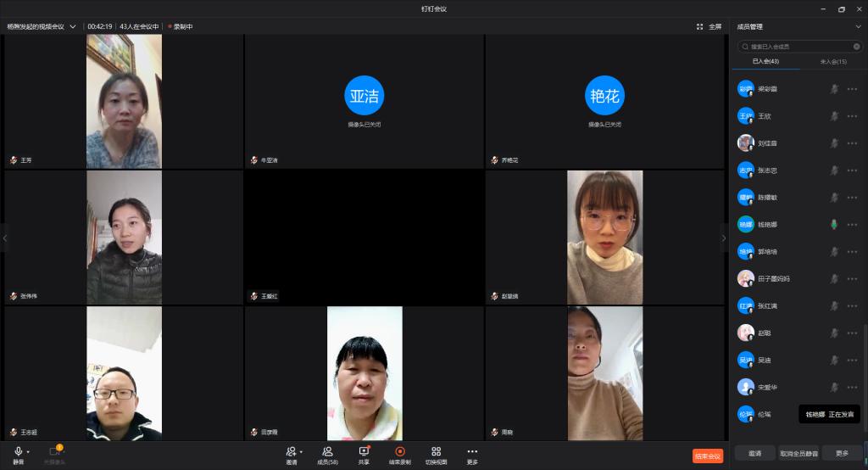The image size is (868, 470).
Task: Click the 全屏 fullscreen icon
Action: 699,26
